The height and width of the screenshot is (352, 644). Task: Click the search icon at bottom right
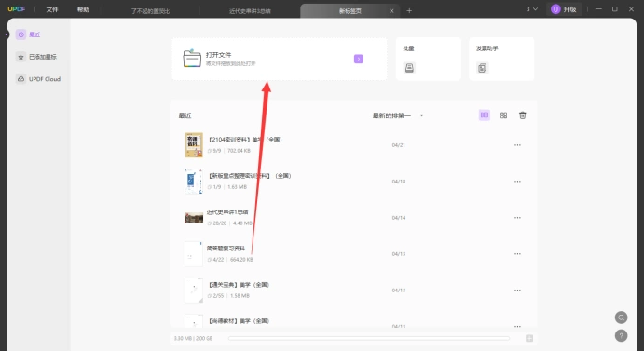click(621, 318)
